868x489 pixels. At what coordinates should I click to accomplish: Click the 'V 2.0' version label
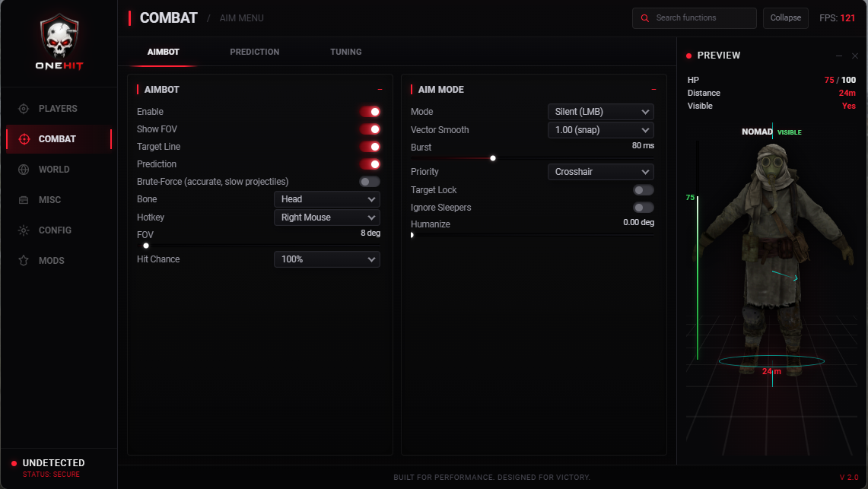[849, 478]
